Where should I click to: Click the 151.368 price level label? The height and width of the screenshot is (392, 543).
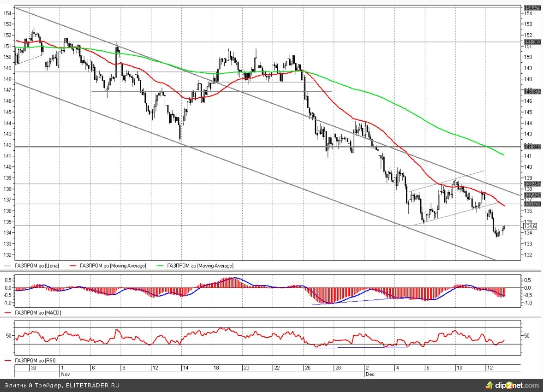pyautogui.click(x=532, y=42)
